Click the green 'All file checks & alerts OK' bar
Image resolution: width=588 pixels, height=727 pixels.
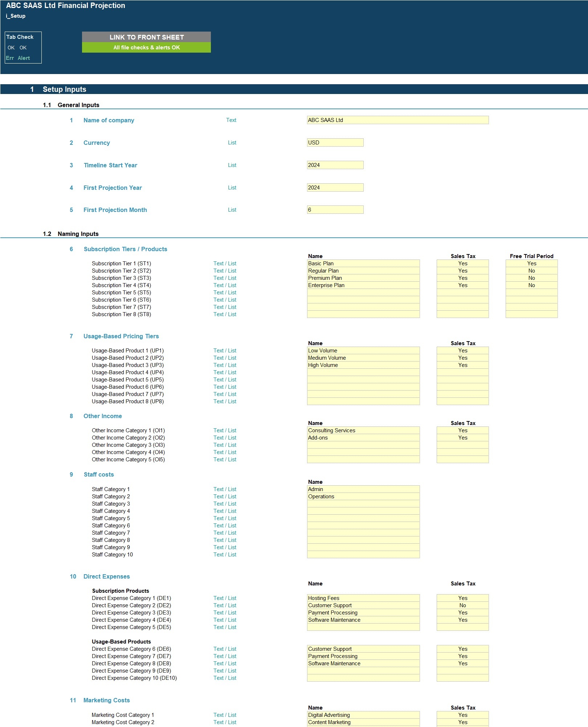[x=146, y=48]
